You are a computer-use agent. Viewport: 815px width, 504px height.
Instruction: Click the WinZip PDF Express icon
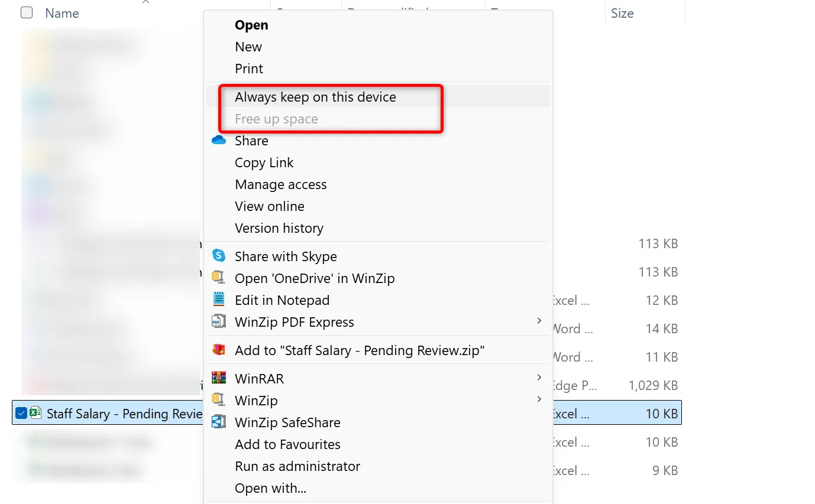(x=219, y=321)
